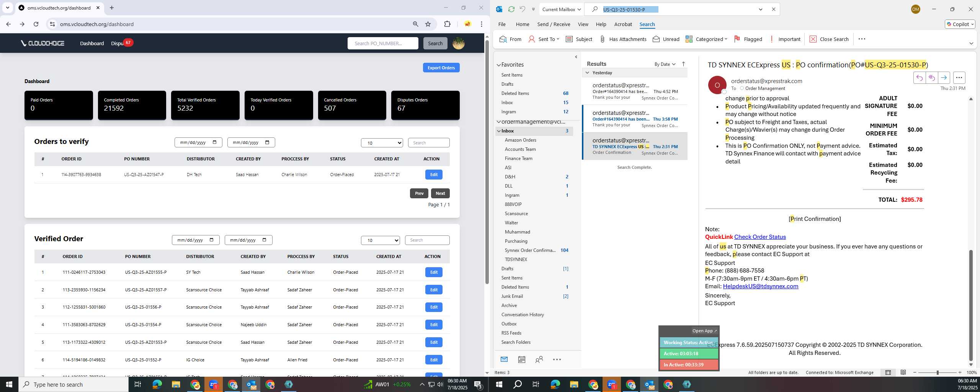Show only Unread messages
This screenshot has height=392, width=980.
point(666,39)
